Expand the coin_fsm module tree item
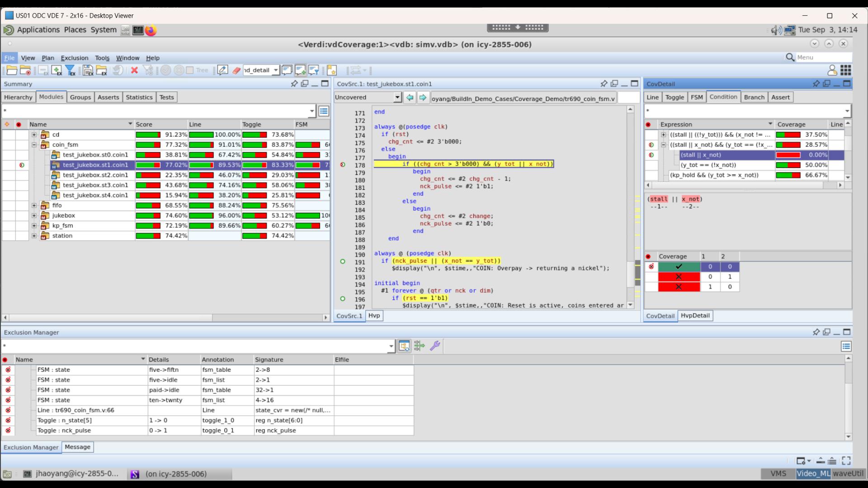 [34, 144]
